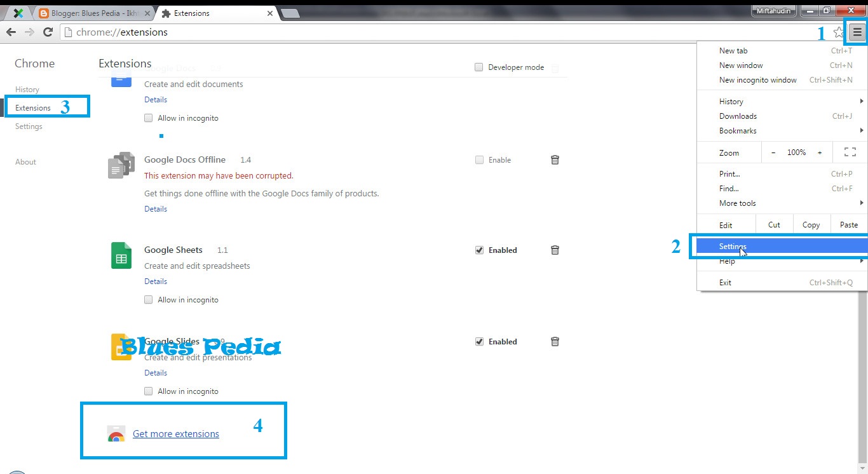
Task: Uncheck Enabled for Google Sheets
Action: click(x=479, y=250)
